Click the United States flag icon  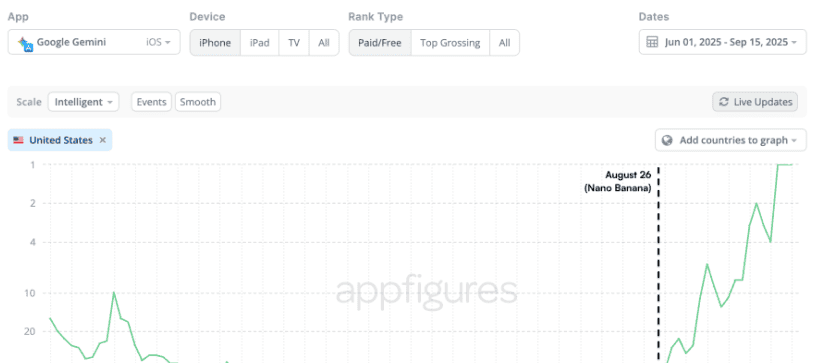(x=19, y=140)
